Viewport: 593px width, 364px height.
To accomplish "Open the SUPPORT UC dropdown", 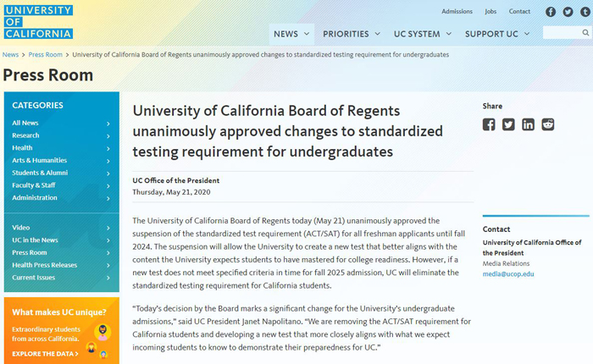I will click(497, 34).
